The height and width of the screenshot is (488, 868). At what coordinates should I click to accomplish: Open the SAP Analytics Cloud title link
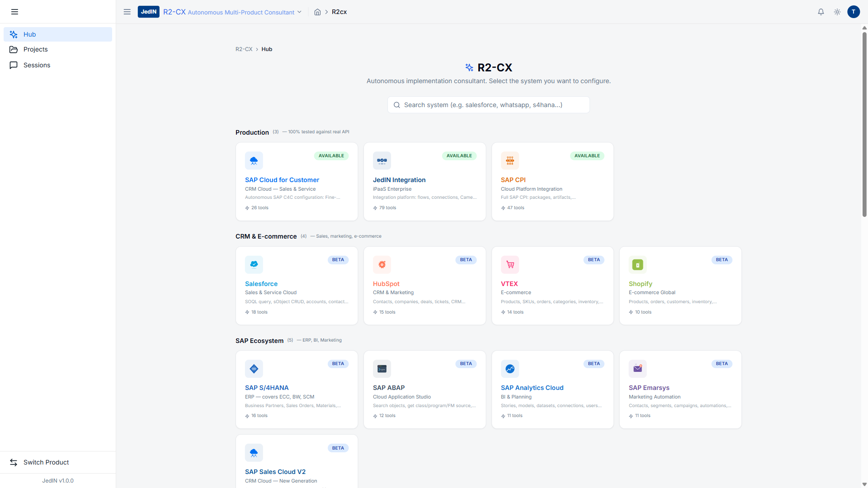coord(532,388)
